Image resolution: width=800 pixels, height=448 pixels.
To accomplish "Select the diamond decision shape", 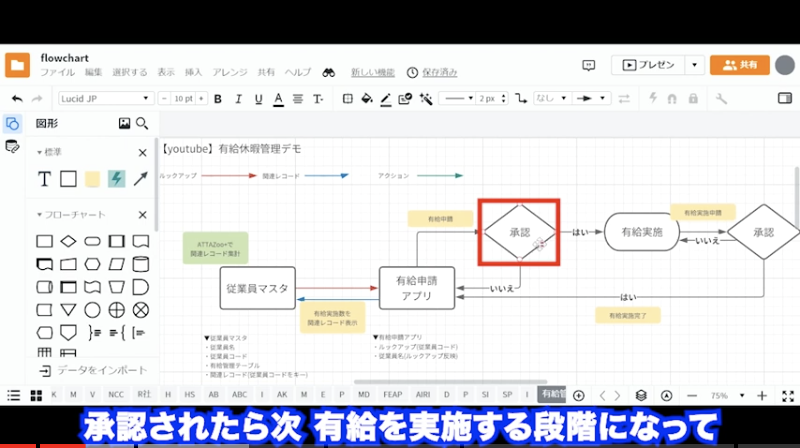I will tap(68, 241).
